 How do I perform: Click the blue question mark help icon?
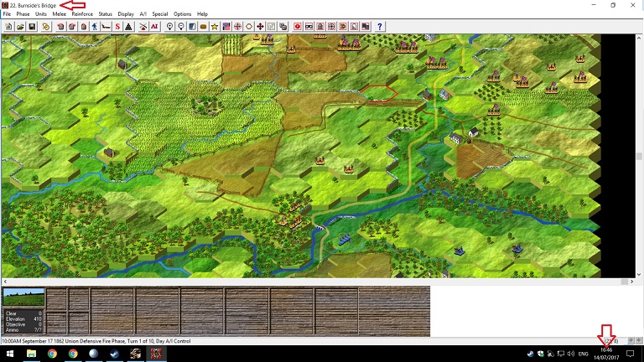click(380, 27)
